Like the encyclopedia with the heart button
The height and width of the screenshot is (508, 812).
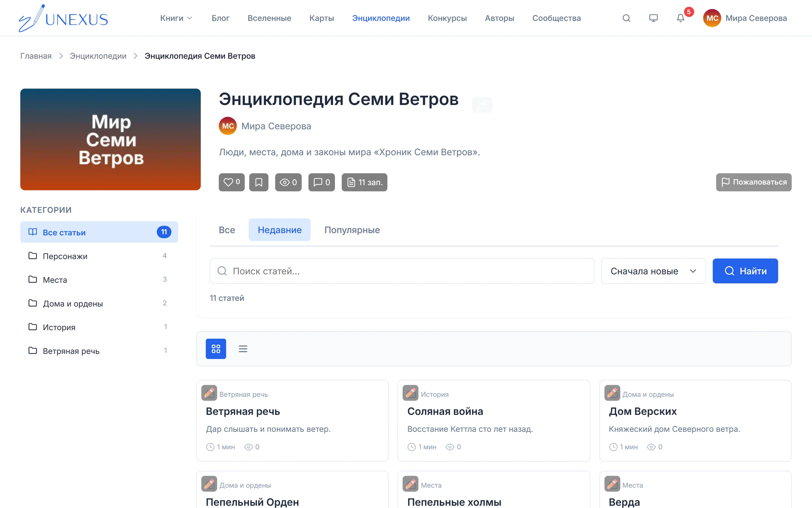pos(232,182)
